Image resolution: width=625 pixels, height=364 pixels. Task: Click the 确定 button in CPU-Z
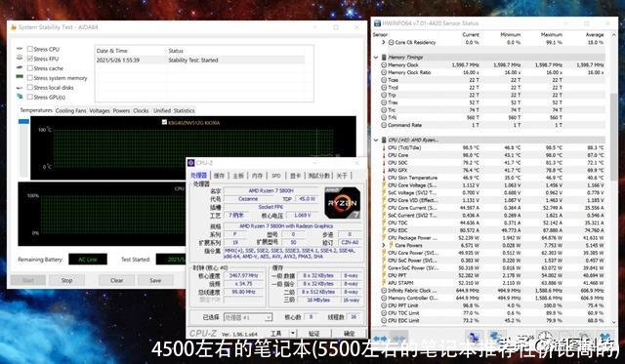pyautogui.click(x=350, y=334)
